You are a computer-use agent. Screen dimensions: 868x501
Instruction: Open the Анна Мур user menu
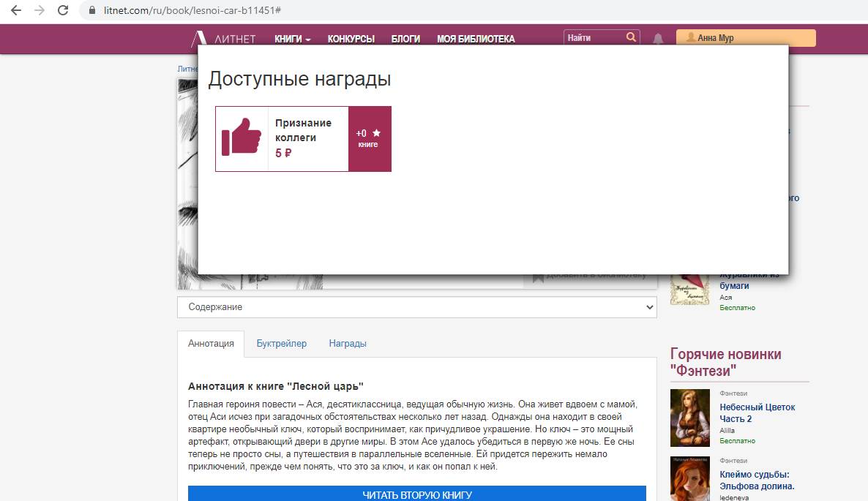click(x=745, y=38)
